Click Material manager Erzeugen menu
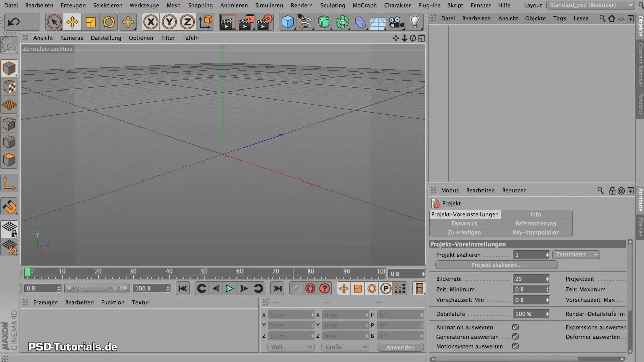The height and width of the screenshot is (362, 644). tap(45, 302)
